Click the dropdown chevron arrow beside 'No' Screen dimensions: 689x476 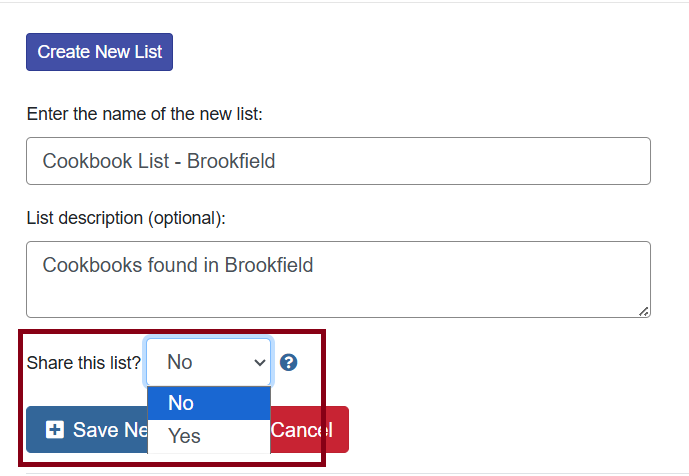coord(260,363)
